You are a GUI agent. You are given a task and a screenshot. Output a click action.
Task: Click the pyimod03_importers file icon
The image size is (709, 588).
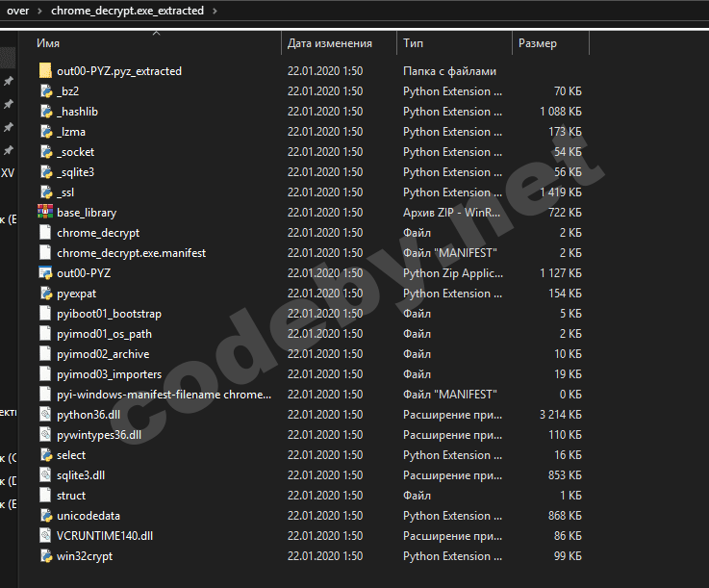pos(45,374)
